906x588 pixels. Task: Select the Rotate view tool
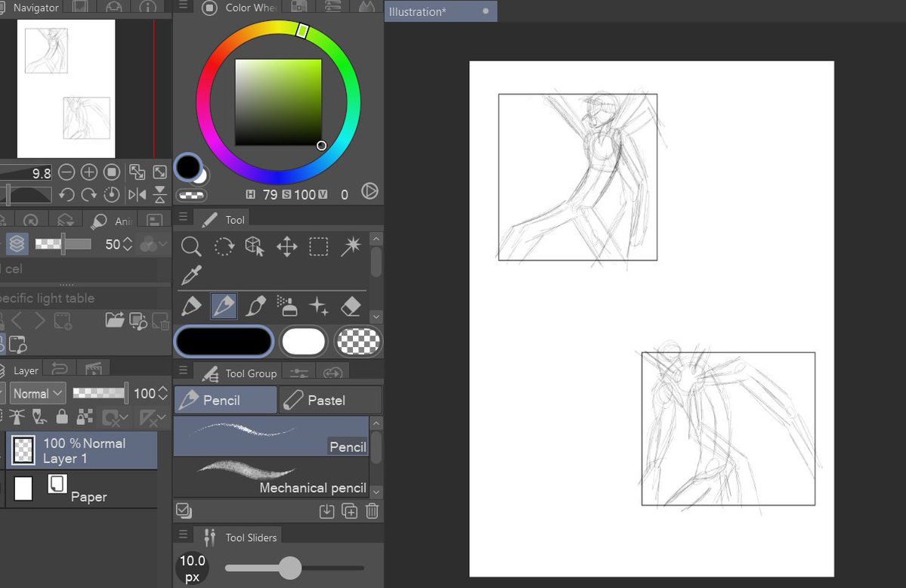click(x=224, y=247)
